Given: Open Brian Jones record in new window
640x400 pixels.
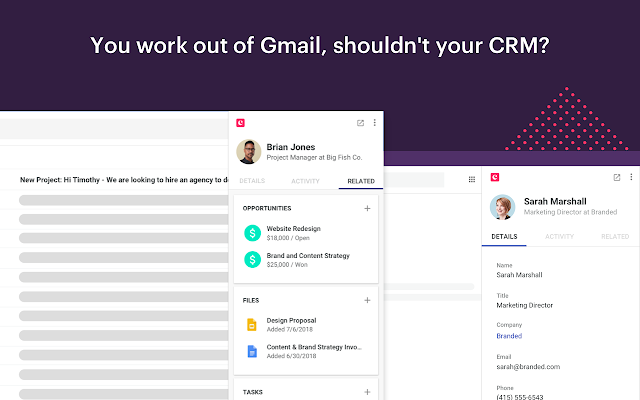Looking at the screenshot, I should (x=360, y=123).
